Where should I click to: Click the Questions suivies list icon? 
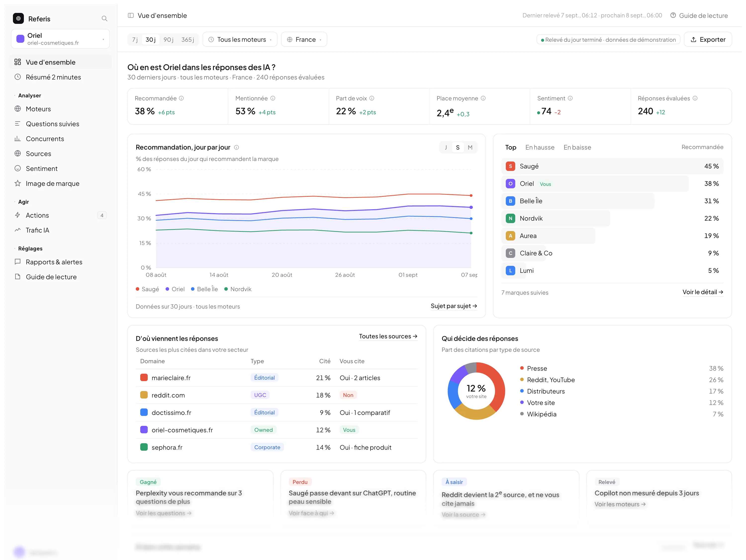tap(18, 124)
